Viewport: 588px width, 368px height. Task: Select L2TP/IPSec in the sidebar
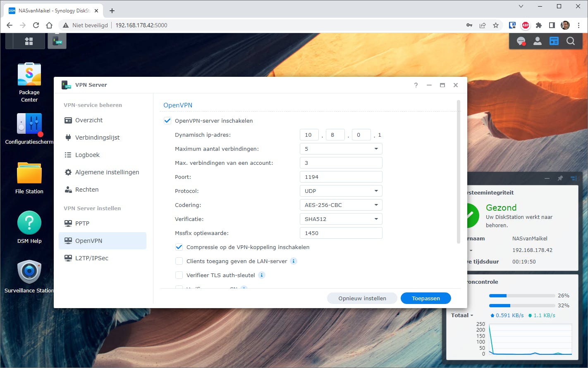pyautogui.click(x=103, y=258)
